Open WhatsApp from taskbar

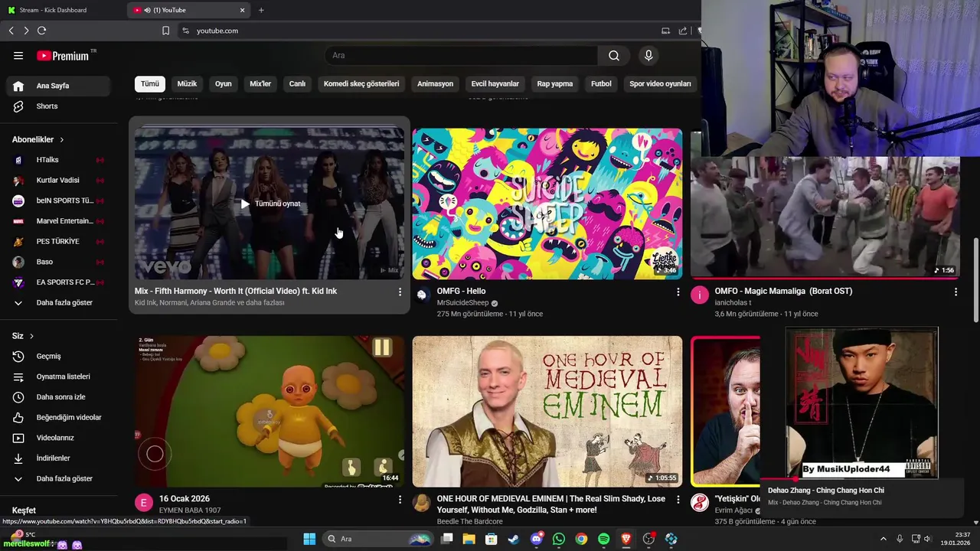pyautogui.click(x=559, y=539)
